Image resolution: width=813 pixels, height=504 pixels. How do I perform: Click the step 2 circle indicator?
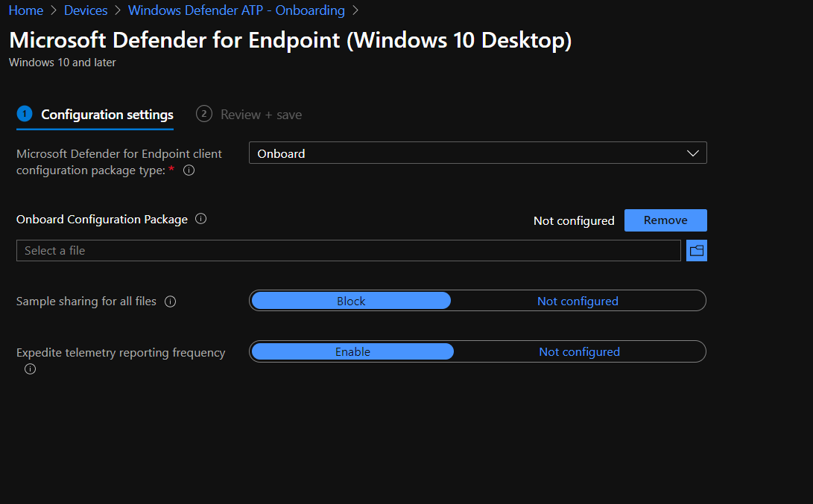pyautogui.click(x=203, y=113)
